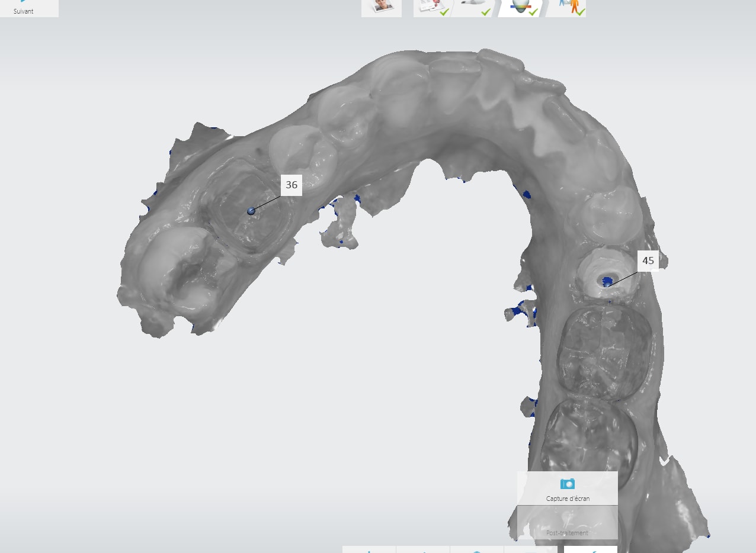Click the green checkmark on the scanner step

point(486,12)
